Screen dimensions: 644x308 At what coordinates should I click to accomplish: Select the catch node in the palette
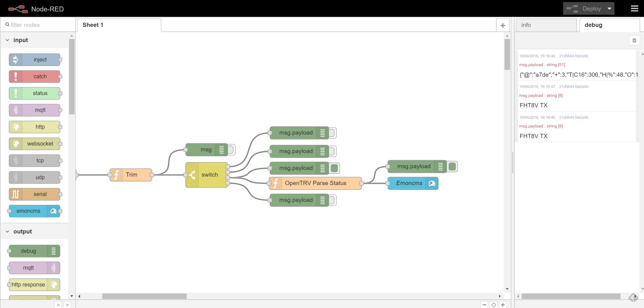point(35,76)
